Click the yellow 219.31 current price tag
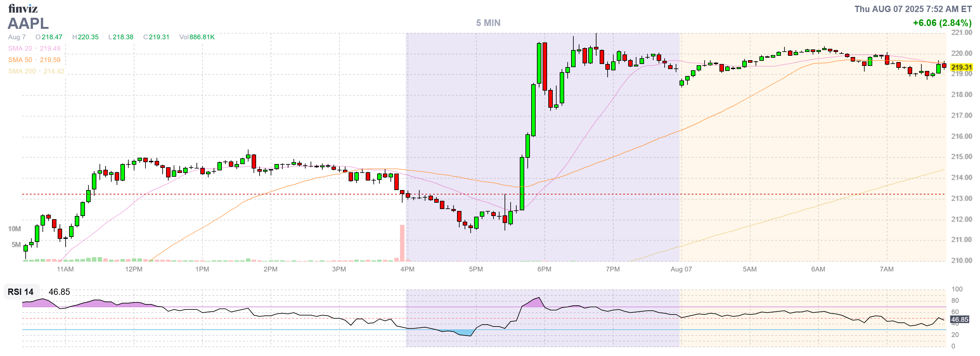980x356 pixels. (x=961, y=67)
